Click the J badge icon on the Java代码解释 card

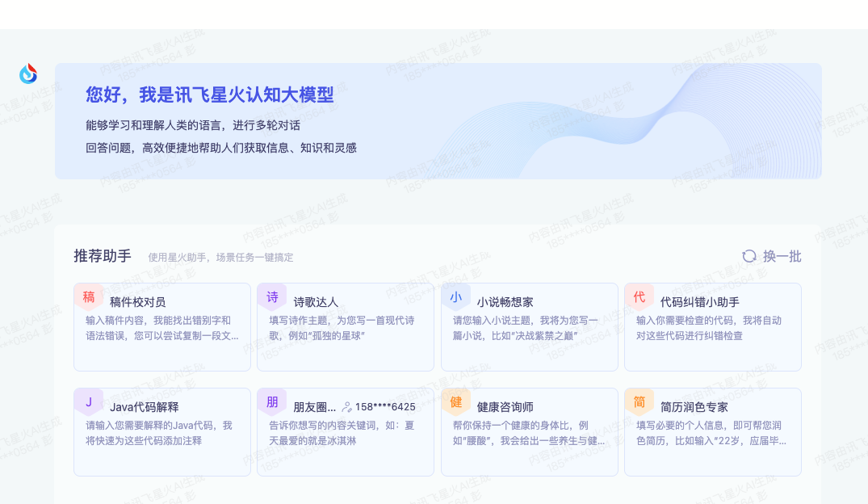coord(89,402)
